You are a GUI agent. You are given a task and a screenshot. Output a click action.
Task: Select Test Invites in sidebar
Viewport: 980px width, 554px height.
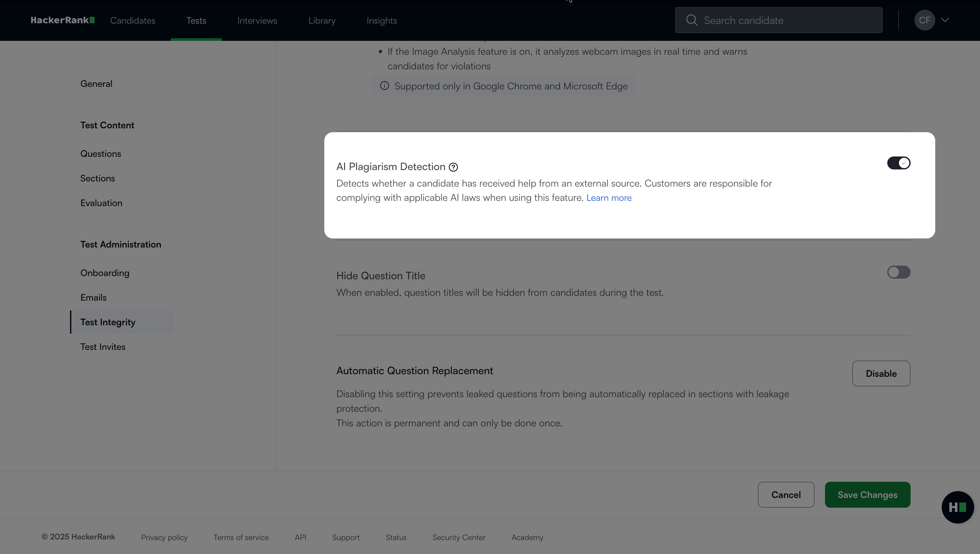(103, 347)
